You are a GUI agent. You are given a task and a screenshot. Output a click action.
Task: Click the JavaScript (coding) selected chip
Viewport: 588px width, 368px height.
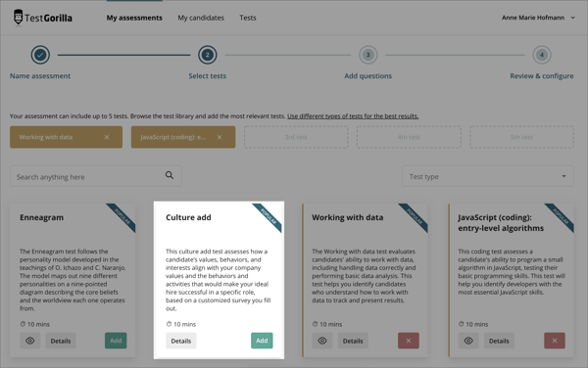pos(183,137)
